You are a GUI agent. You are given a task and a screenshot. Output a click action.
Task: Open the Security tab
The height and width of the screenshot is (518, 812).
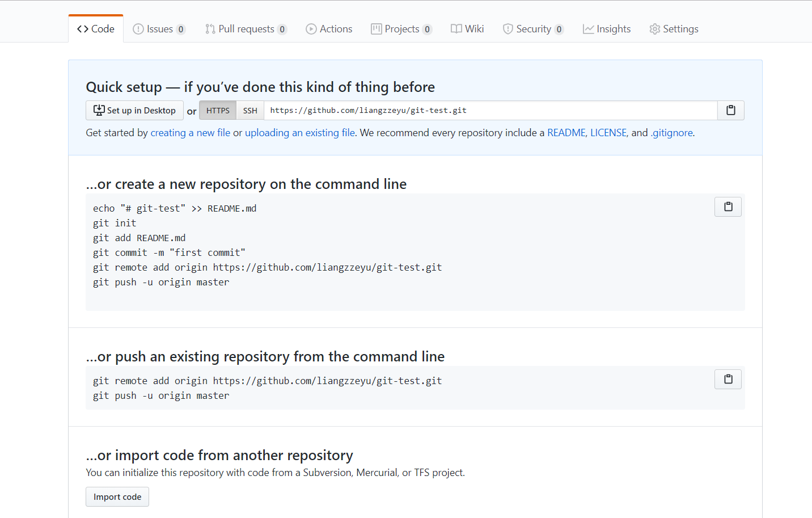coord(532,29)
